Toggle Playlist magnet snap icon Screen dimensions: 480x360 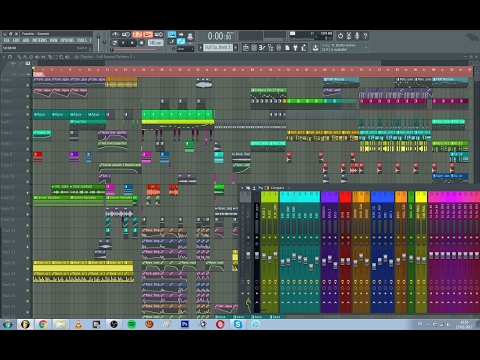point(10,57)
